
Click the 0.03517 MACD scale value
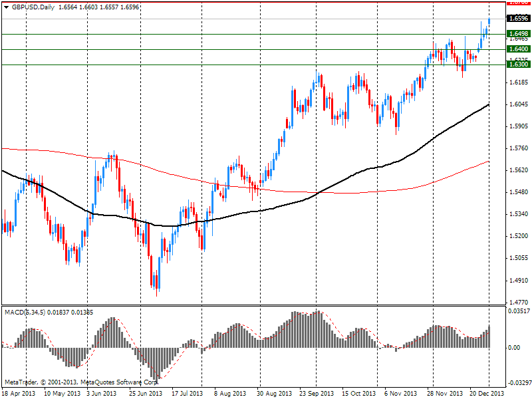tap(518, 311)
